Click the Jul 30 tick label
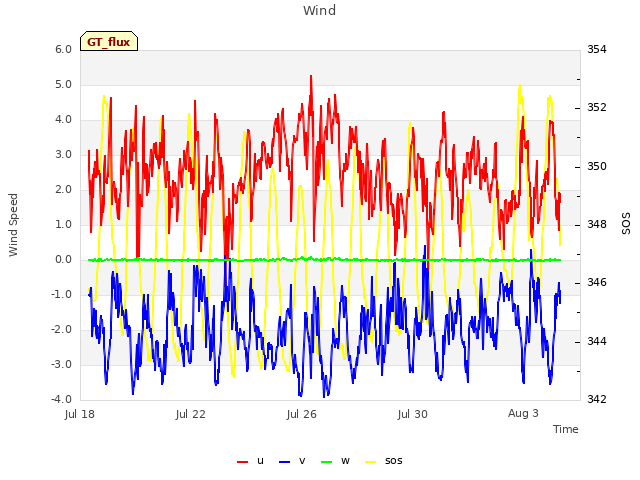This screenshot has height=480, width=640. [x=413, y=414]
